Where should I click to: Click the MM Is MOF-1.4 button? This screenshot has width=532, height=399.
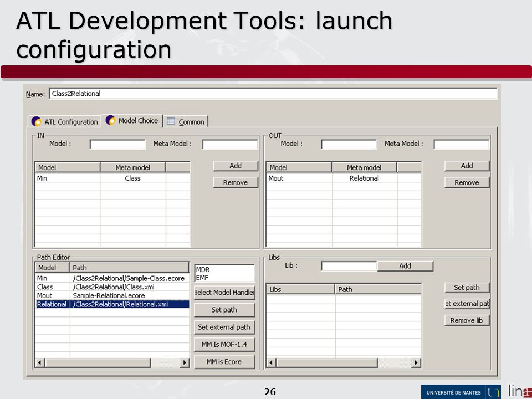[224, 344]
